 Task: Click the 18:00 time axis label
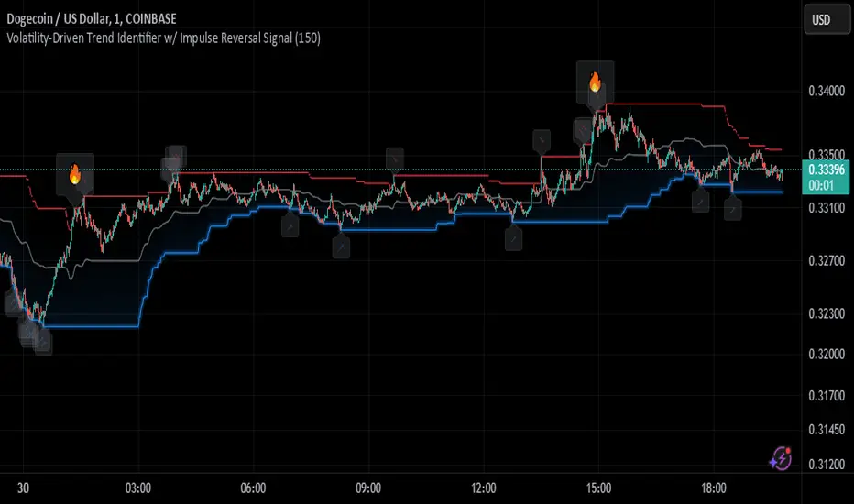pos(714,488)
